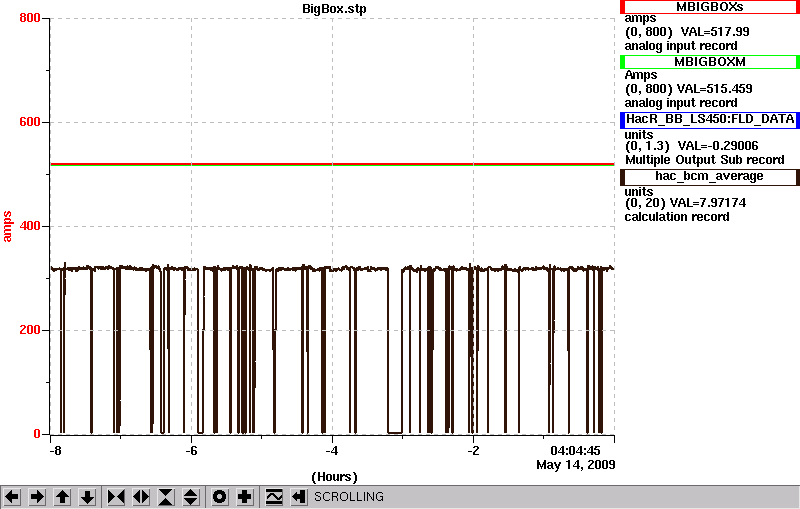Viewport: 800px width, 509px height.
Task: Click the 04:04:45 timestamp
Action: click(x=576, y=451)
